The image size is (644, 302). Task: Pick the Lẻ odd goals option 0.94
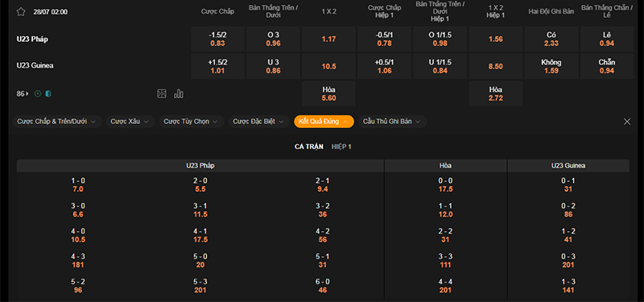[607, 39]
